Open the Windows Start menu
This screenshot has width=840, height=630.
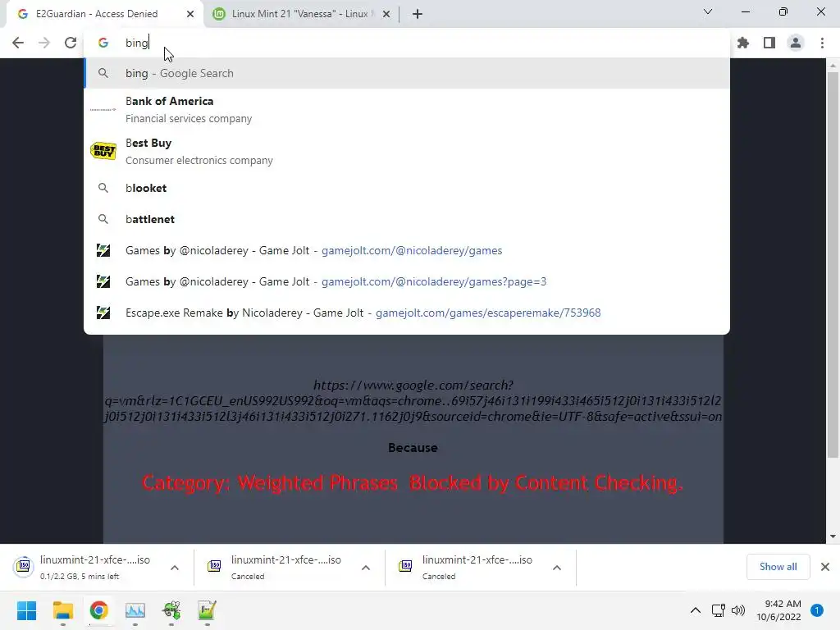27,610
